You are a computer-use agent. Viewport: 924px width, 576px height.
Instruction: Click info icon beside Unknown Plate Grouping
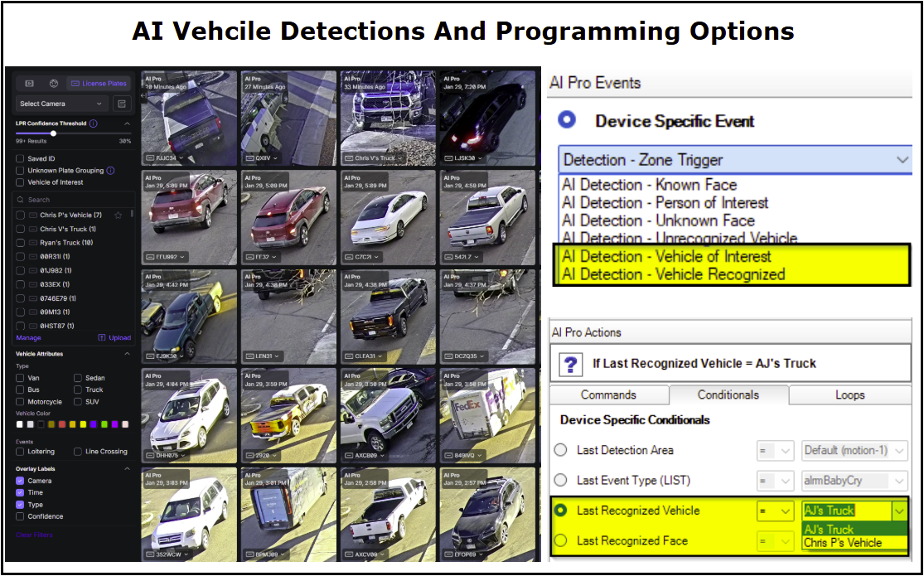point(110,171)
